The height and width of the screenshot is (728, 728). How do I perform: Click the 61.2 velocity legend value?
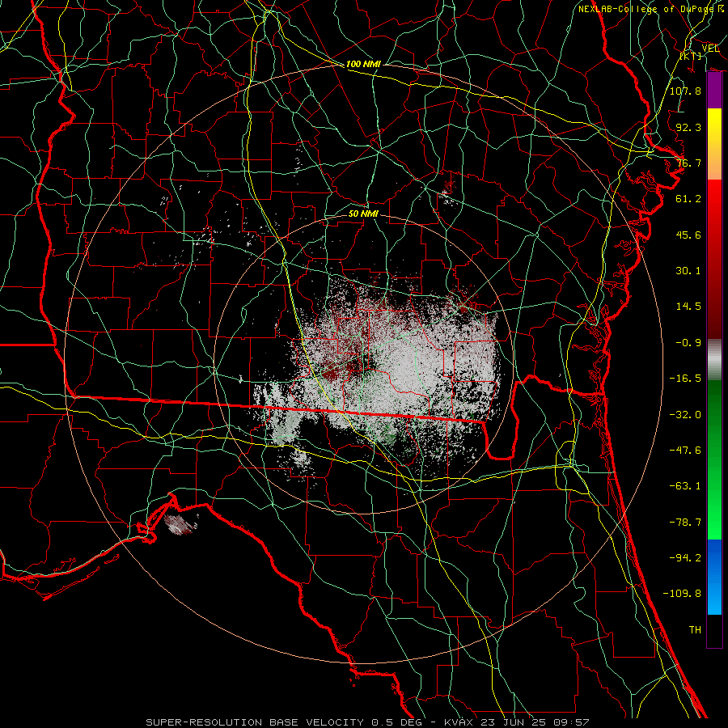[x=688, y=199]
